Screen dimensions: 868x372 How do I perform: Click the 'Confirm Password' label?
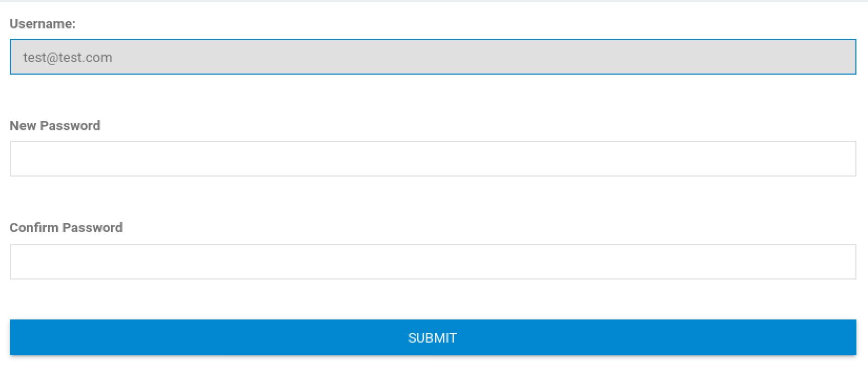tap(66, 228)
